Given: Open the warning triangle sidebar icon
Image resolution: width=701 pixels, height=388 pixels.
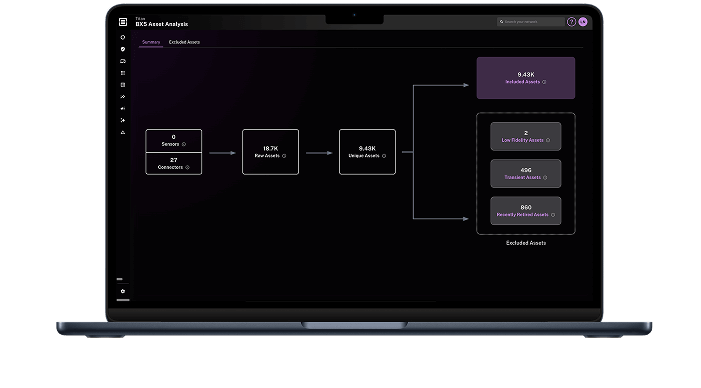Looking at the screenshot, I should (x=123, y=132).
